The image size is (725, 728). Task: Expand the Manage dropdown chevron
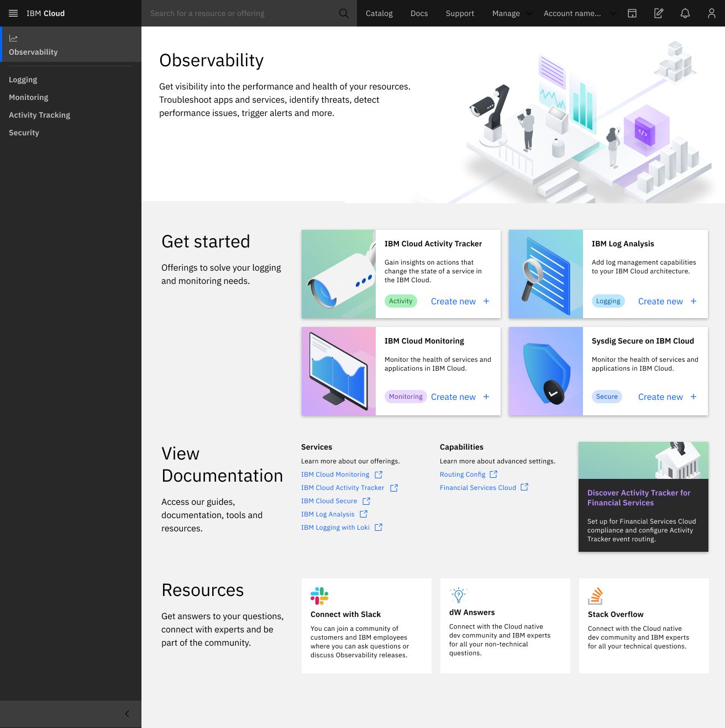click(x=529, y=13)
